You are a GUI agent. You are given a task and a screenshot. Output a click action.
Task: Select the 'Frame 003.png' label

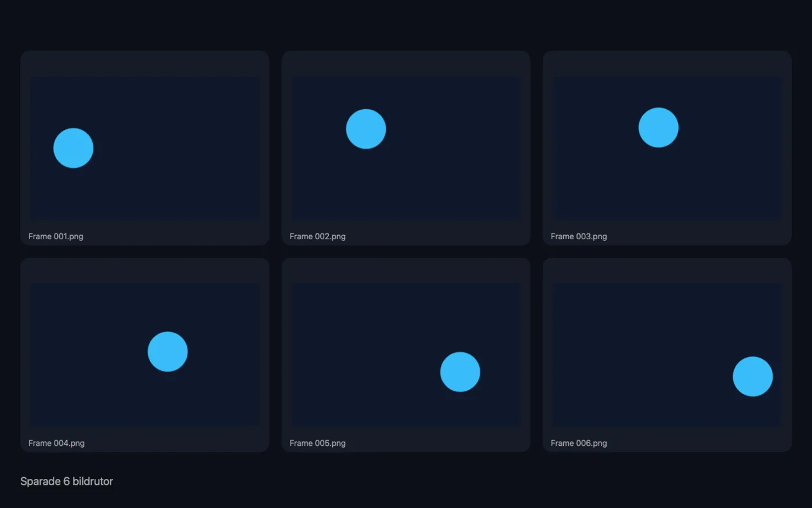(x=579, y=236)
